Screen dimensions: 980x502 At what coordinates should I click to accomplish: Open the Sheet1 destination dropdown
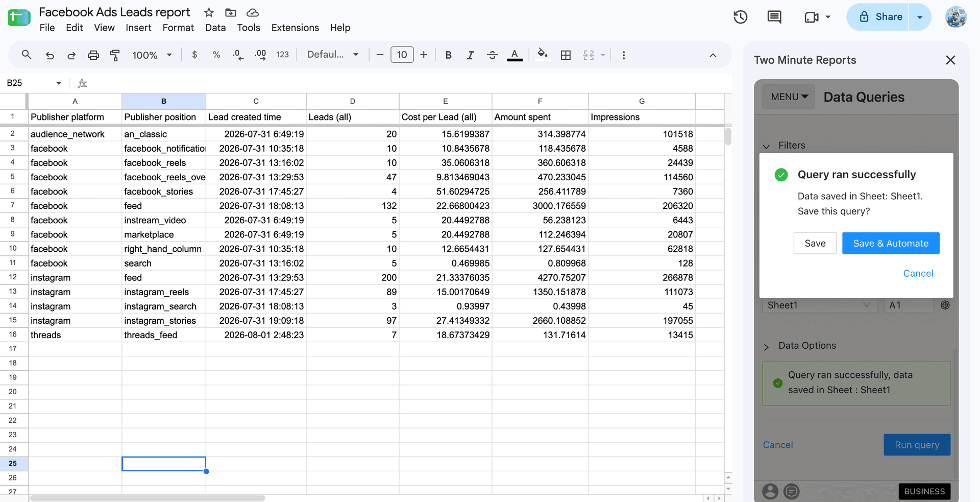(x=819, y=305)
